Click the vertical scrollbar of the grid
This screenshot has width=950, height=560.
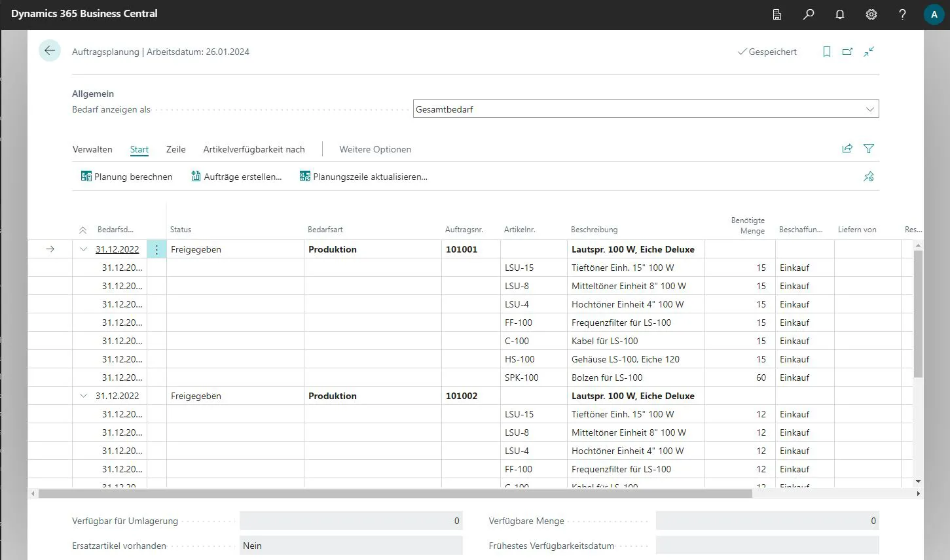918,313
